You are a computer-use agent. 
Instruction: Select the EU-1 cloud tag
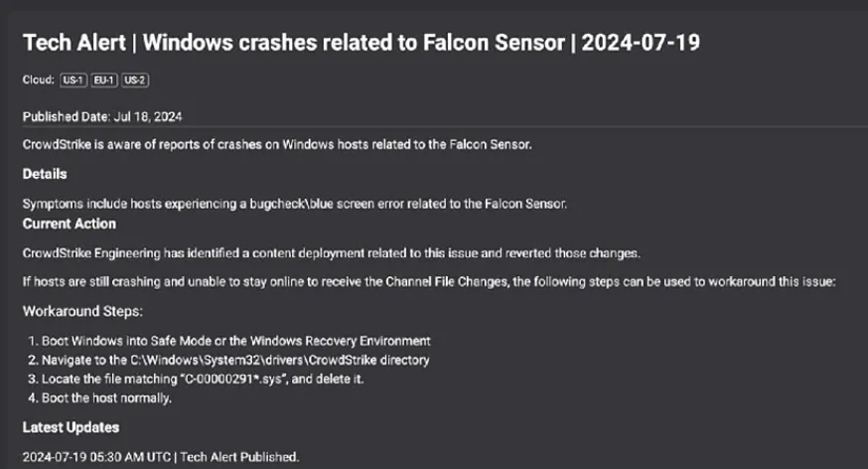[104, 79]
